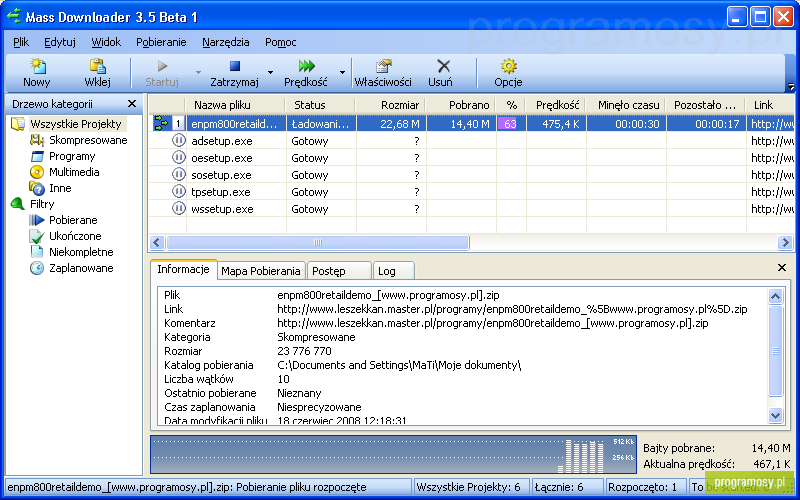Stop download with Zatrzymaj button
This screenshot has width=800, height=500.
click(234, 73)
